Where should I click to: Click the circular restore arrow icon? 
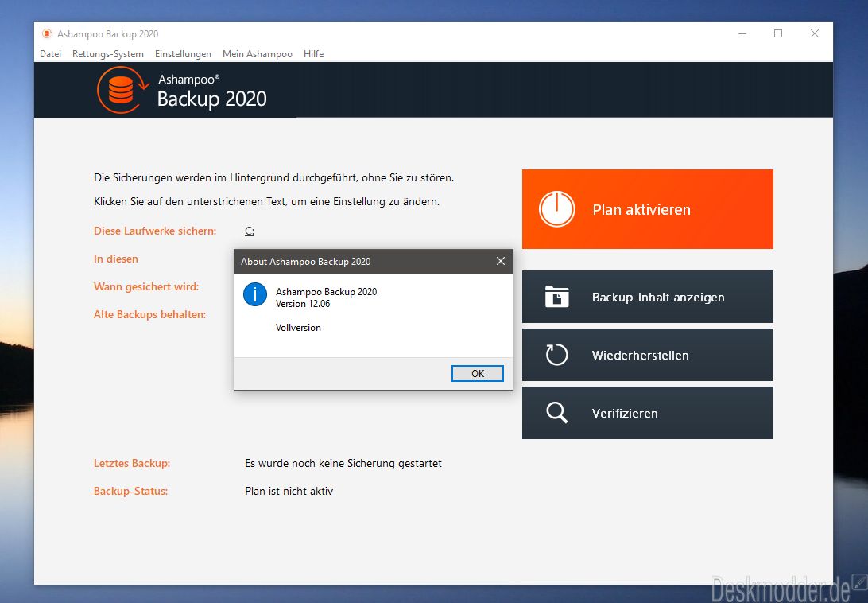(557, 355)
